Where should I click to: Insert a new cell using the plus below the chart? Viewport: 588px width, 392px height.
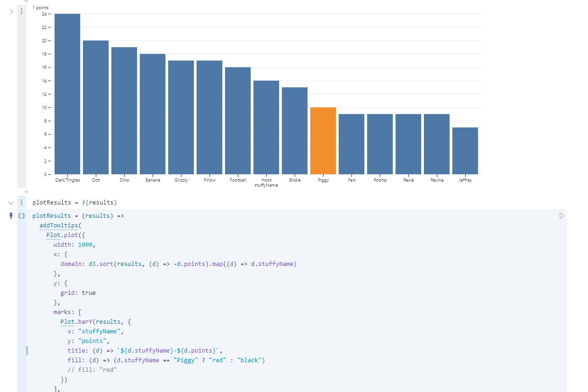click(x=26, y=192)
